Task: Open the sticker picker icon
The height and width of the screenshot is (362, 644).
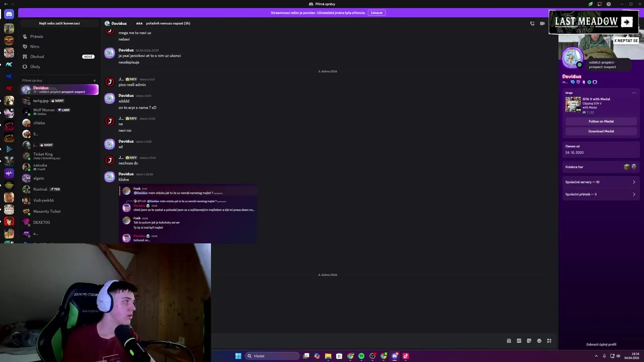Action: pos(529,341)
